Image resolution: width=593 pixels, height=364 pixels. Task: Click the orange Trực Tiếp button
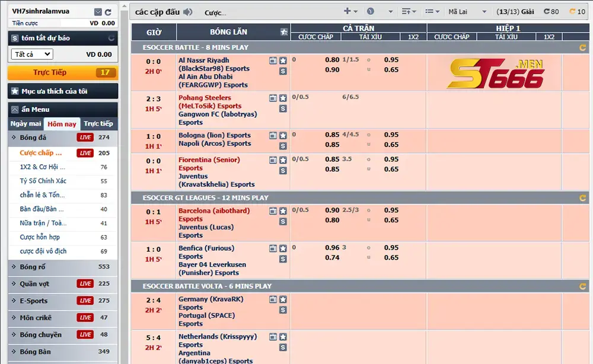[x=63, y=72]
